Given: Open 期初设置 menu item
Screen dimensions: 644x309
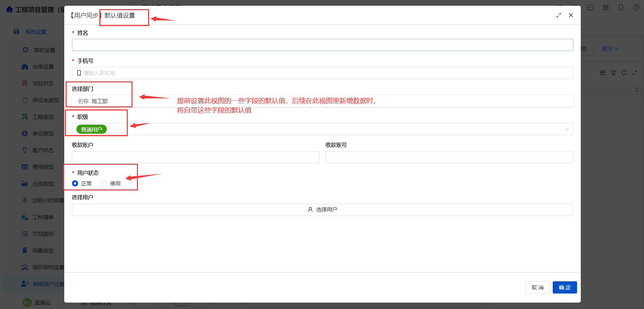Looking at the screenshot, I should tap(44, 50).
